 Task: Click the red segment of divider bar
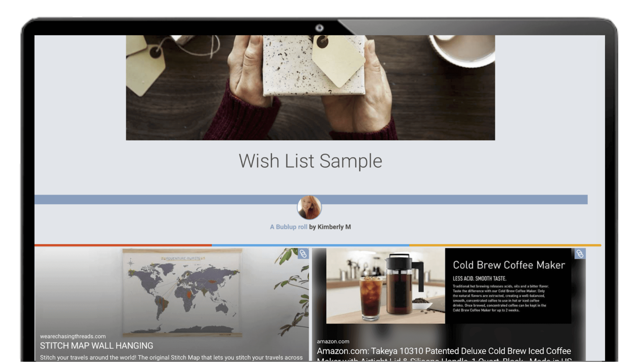[x=123, y=245]
